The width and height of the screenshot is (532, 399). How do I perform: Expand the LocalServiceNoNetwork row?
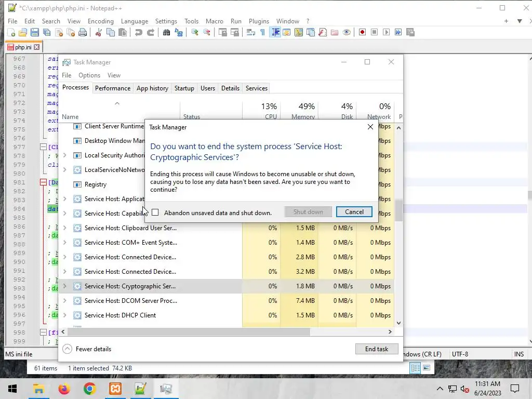[x=65, y=170]
